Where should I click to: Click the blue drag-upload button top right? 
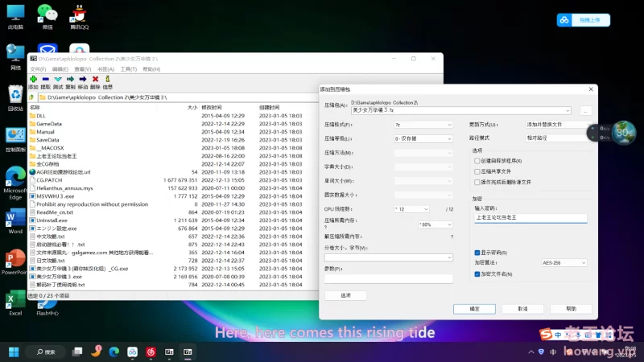(x=583, y=20)
